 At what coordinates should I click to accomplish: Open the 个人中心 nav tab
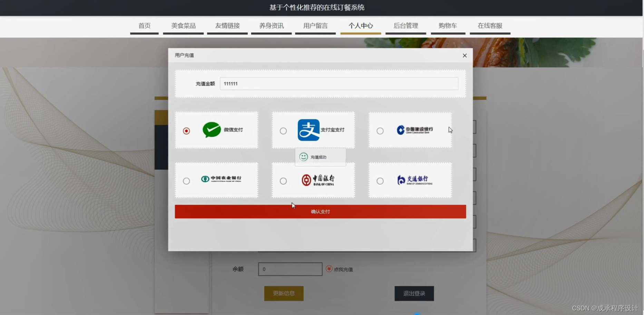click(361, 26)
